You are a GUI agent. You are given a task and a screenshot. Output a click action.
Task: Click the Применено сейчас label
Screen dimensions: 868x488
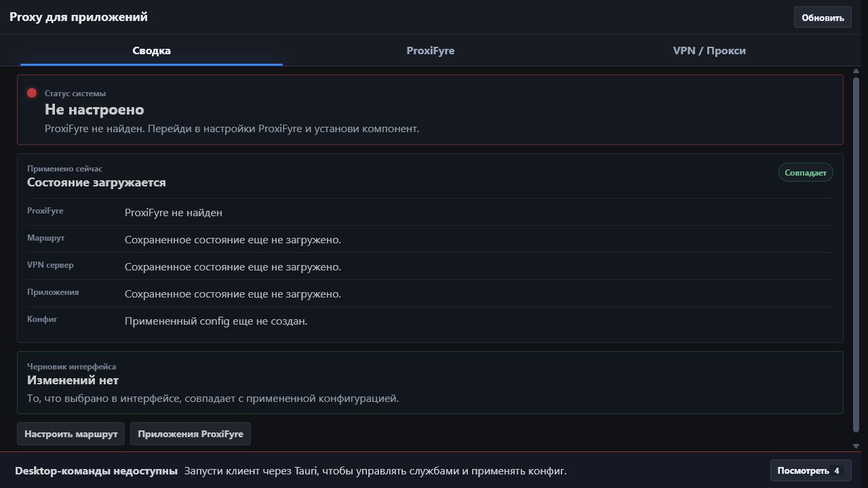tap(64, 169)
